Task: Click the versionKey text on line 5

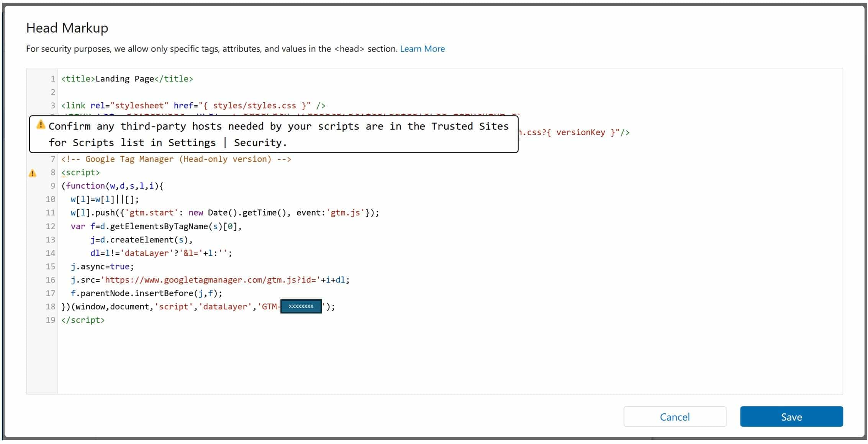Action: 580,132
